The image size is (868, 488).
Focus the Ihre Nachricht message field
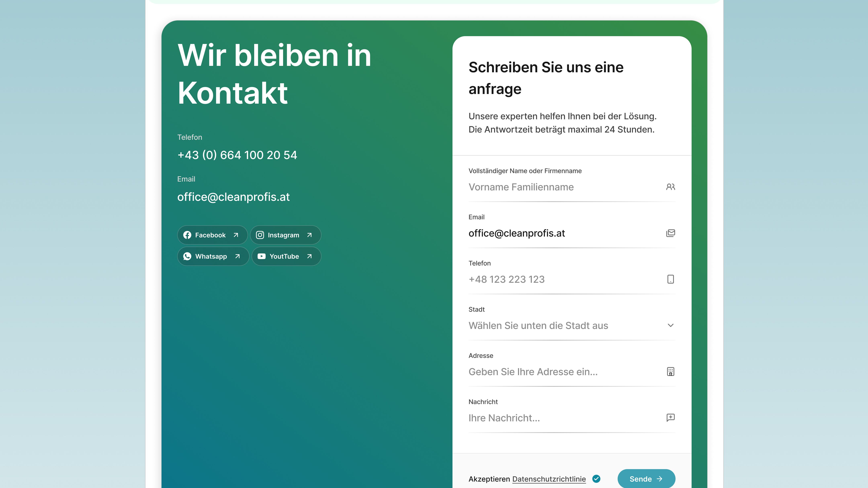572,418
